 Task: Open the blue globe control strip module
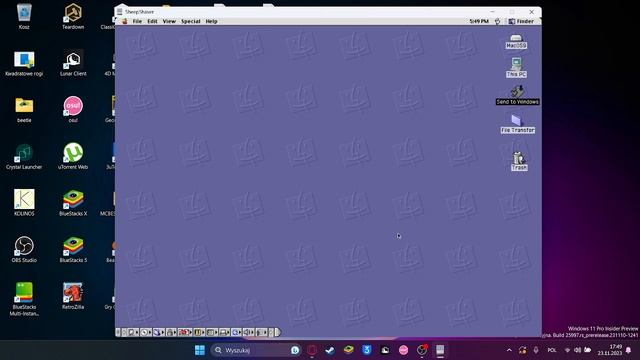coord(236,332)
